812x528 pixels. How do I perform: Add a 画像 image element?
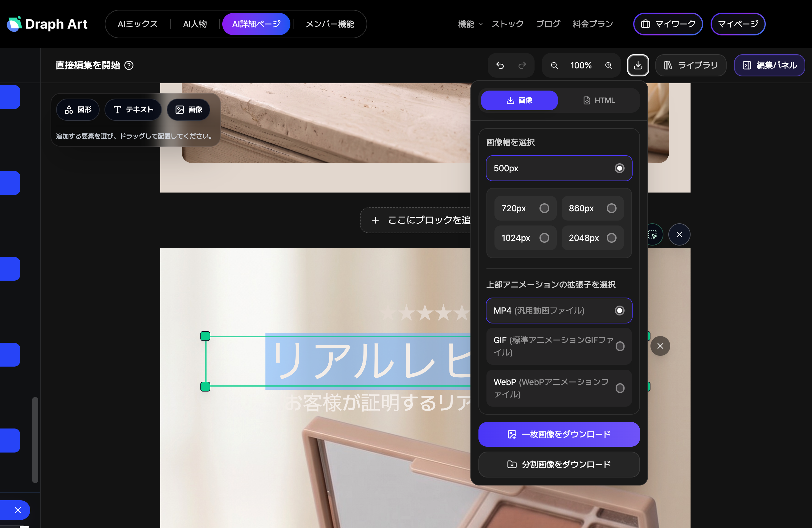click(188, 109)
